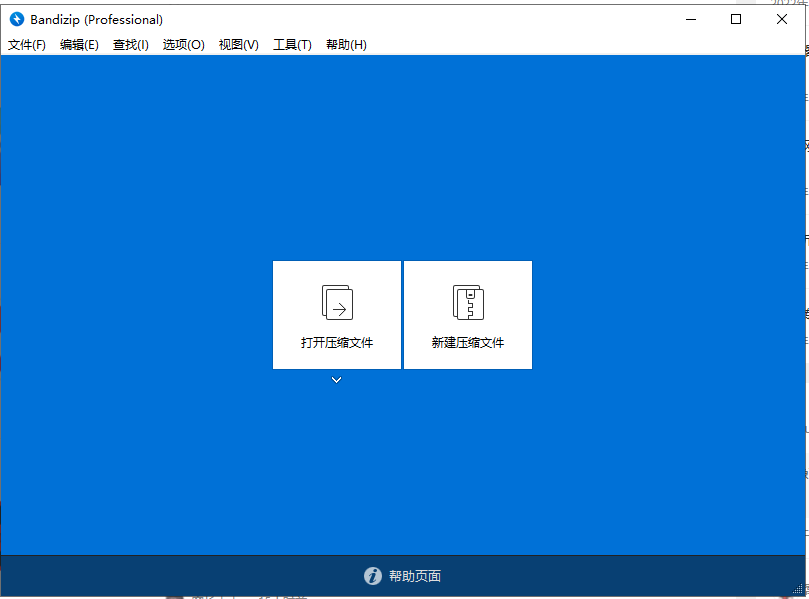The height and width of the screenshot is (599, 809).
Task: Click the resize grip at window corner
Action: (x=799, y=590)
